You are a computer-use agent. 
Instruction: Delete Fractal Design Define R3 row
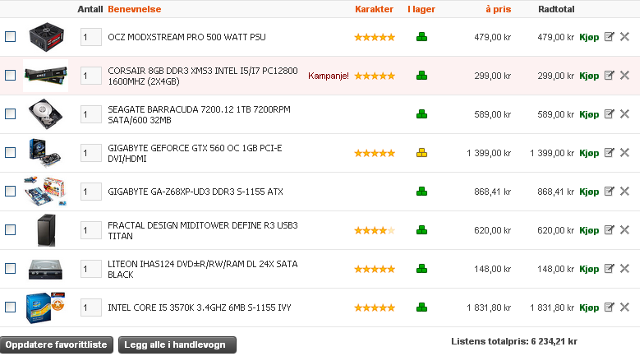(x=624, y=230)
